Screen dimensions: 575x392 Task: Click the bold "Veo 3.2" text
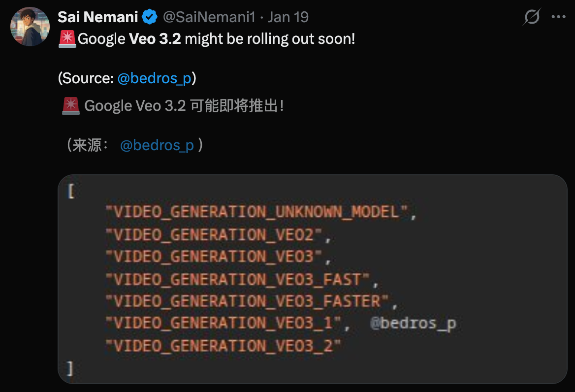[155, 39]
